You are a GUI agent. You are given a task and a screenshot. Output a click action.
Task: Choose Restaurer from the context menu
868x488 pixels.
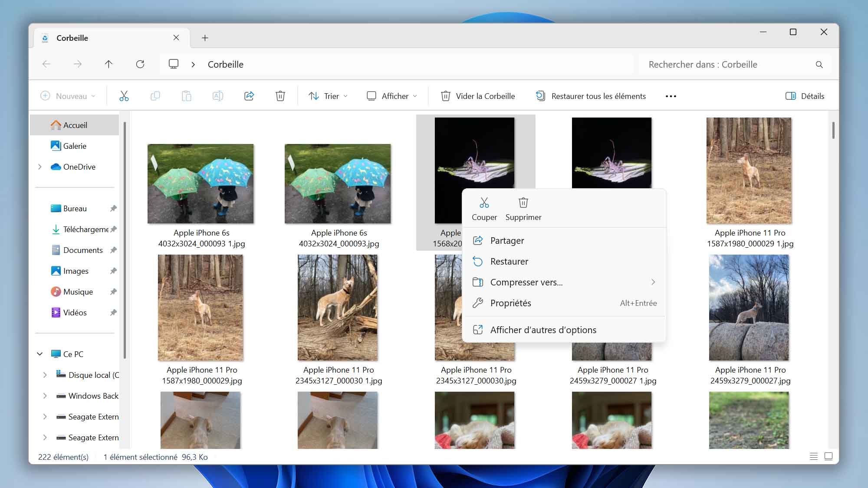564,261
